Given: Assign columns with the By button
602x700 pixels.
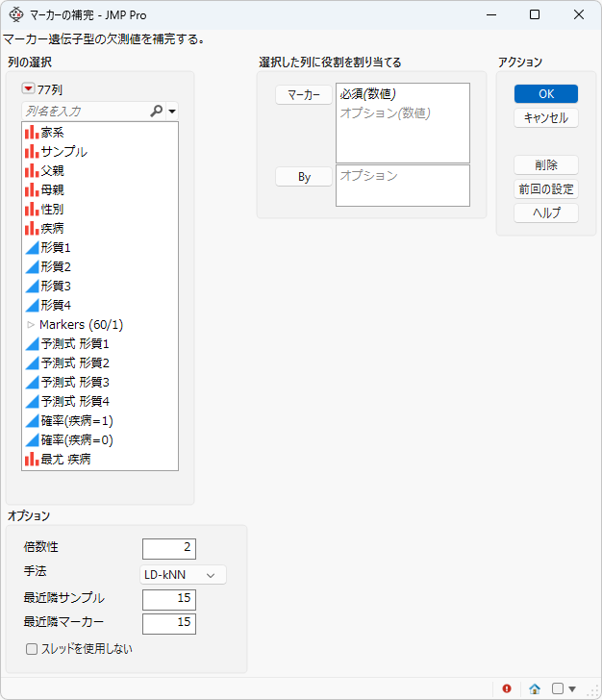Looking at the screenshot, I should [304, 177].
